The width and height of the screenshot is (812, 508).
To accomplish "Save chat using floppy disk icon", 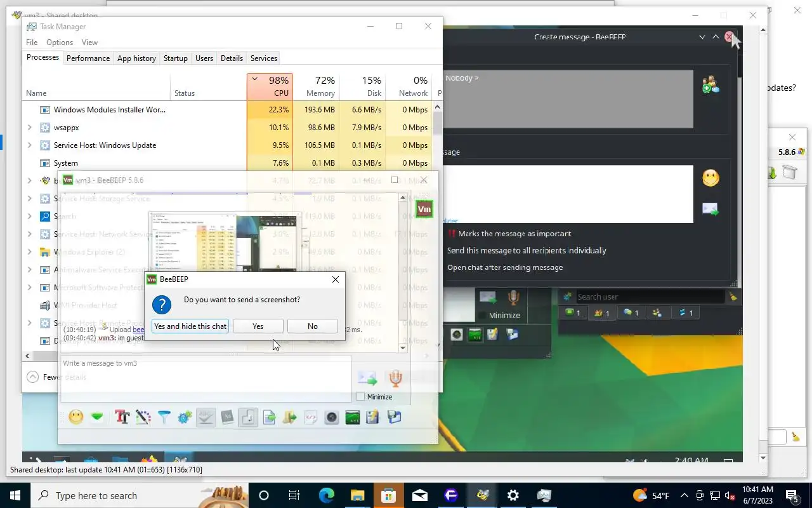I will 394,417.
